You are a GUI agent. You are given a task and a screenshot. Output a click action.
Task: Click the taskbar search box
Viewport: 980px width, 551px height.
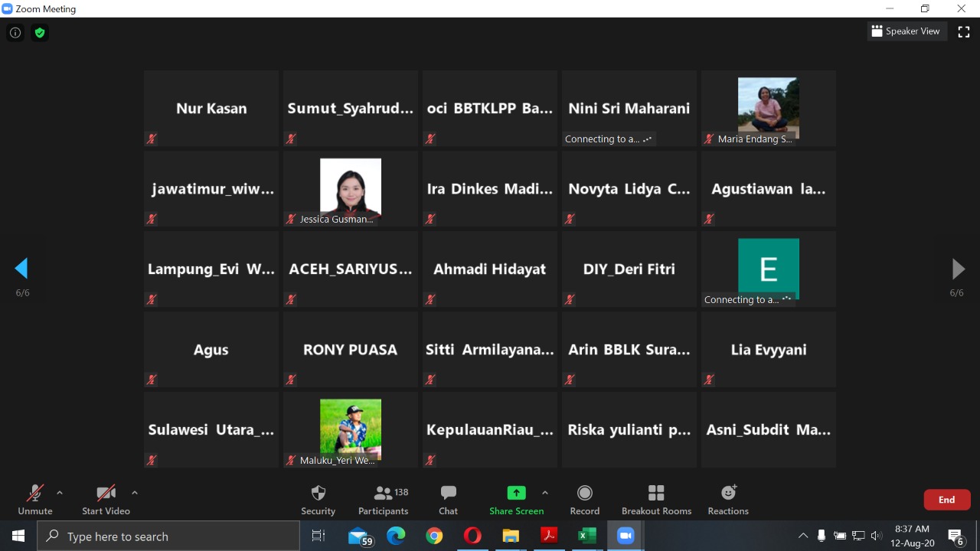click(168, 536)
